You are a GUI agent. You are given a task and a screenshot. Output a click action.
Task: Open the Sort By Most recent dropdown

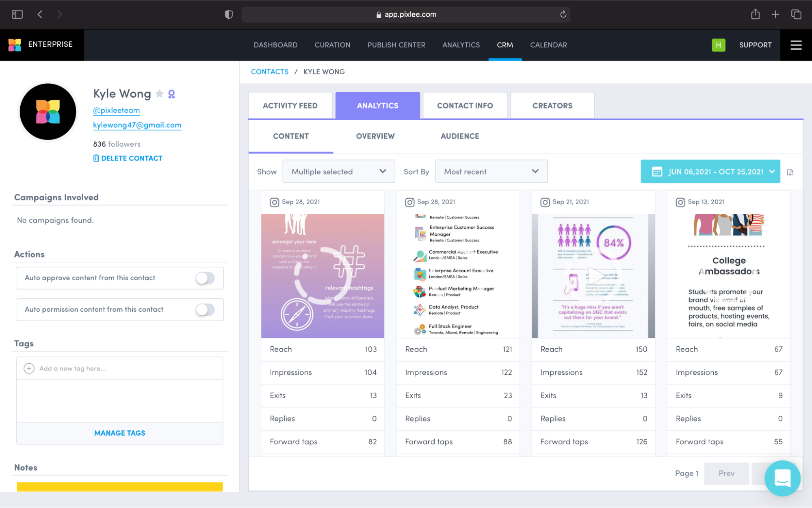(x=491, y=171)
